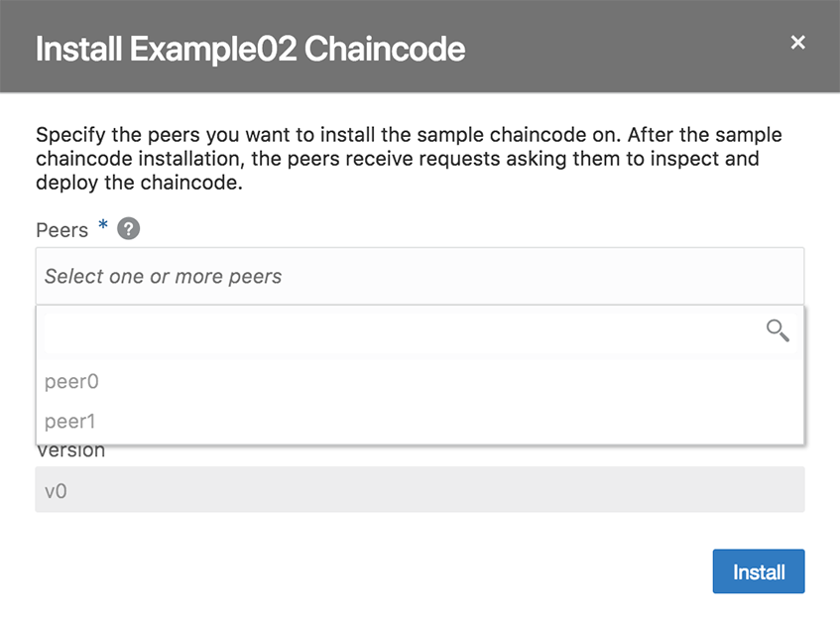Viewport: 840px width, 635px height.
Task: Click the Peers help question mark icon
Action: (x=128, y=229)
